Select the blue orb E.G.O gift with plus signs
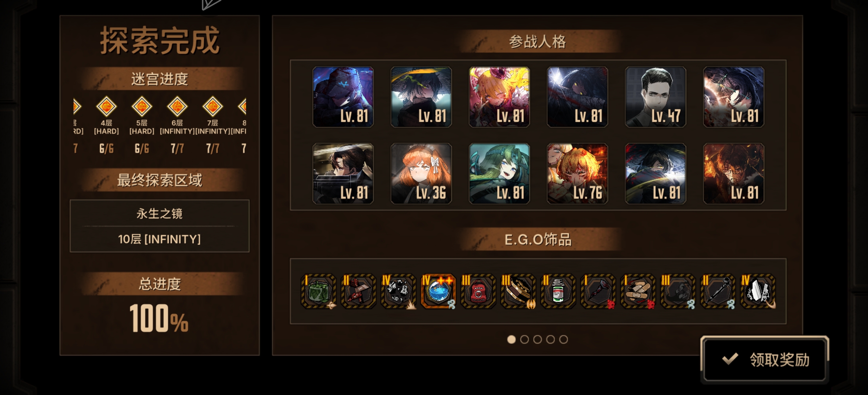 (x=438, y=291)
